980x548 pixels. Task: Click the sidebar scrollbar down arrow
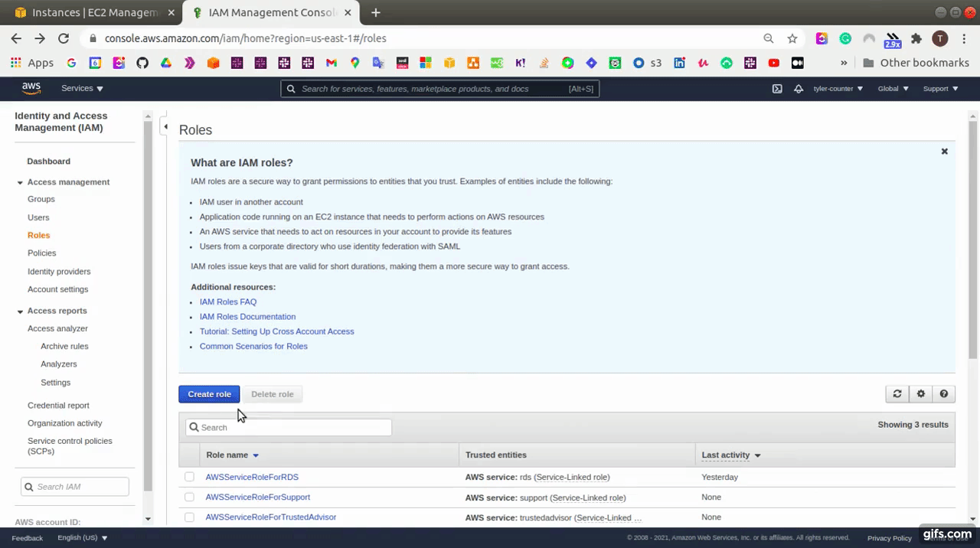pos(148,518)
